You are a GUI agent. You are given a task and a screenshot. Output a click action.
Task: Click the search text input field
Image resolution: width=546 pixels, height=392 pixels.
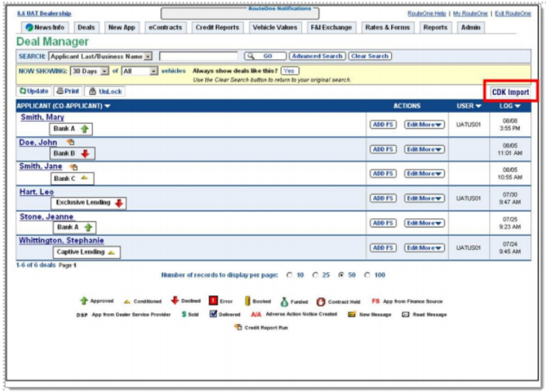(x=198, y=56)
